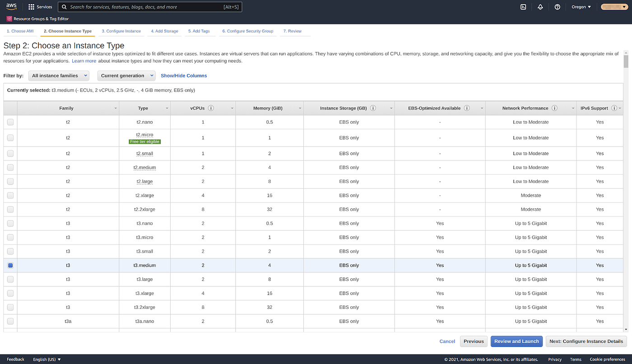
Task: Open Resource Groups & Tag Editor
Action: pos(37,18)
